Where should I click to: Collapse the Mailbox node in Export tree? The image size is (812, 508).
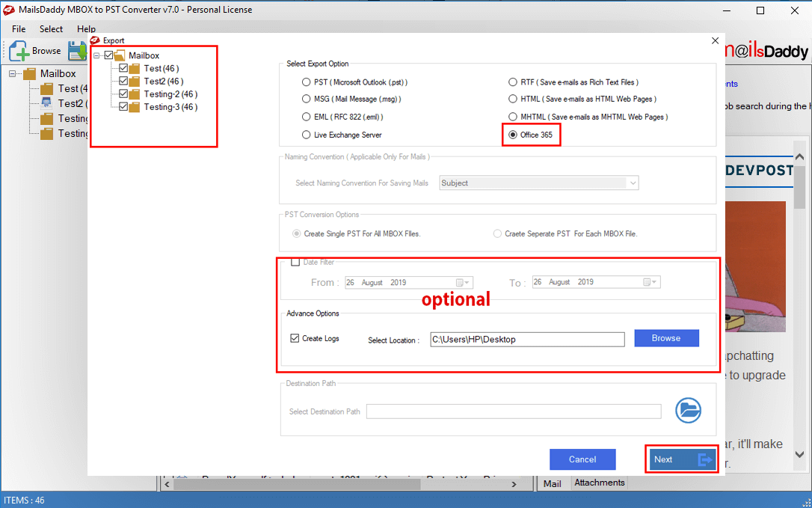(x=97, y=55)
